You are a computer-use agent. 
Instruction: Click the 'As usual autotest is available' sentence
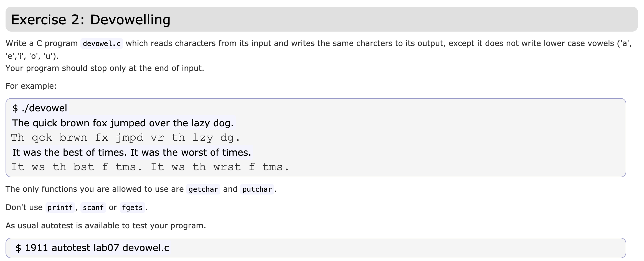pos(106,226)
